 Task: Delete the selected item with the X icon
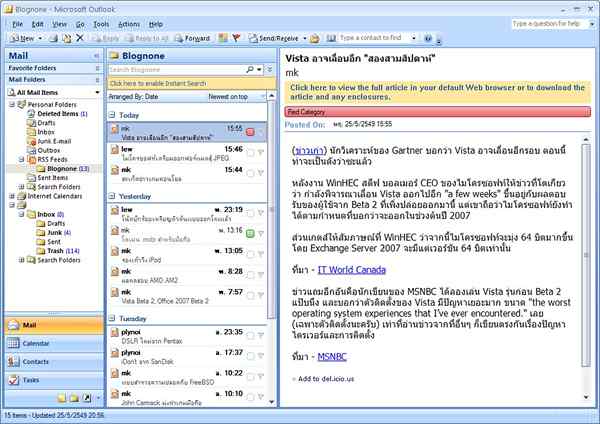(x=80, y=38)
